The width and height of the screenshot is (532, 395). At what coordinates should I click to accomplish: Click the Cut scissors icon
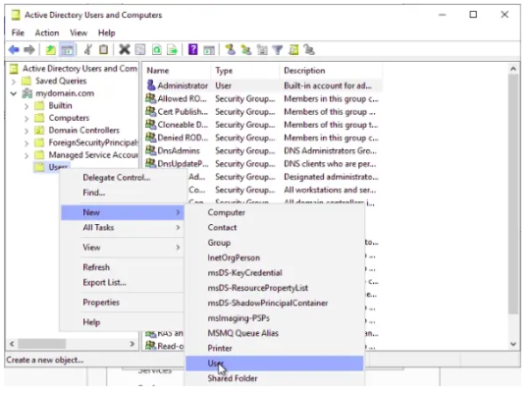(x=88, y=49)
